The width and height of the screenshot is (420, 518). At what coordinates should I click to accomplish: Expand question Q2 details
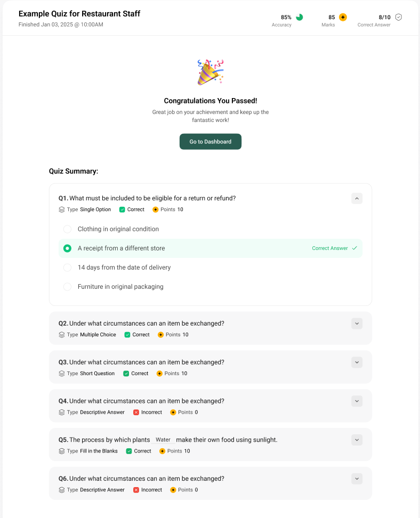coord(357,323)
